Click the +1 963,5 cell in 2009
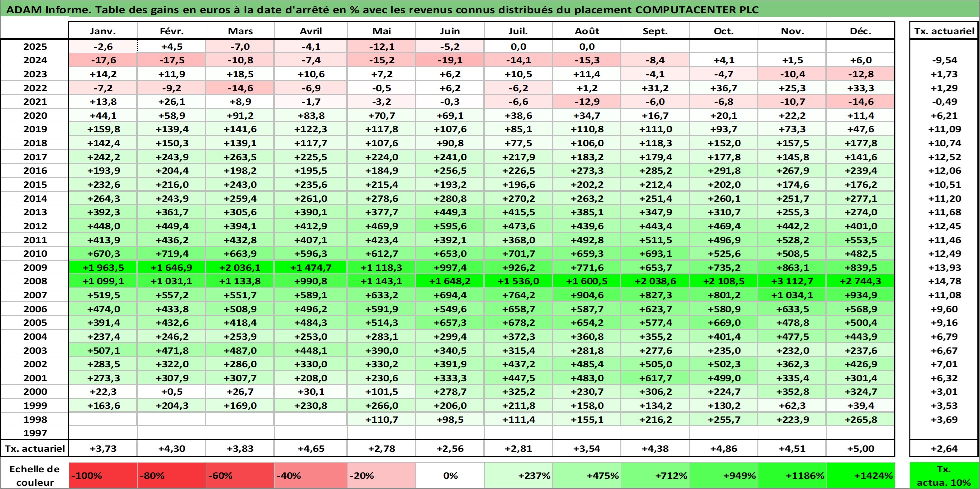This screenshot has height=489, width=980. tap(103, 268)
